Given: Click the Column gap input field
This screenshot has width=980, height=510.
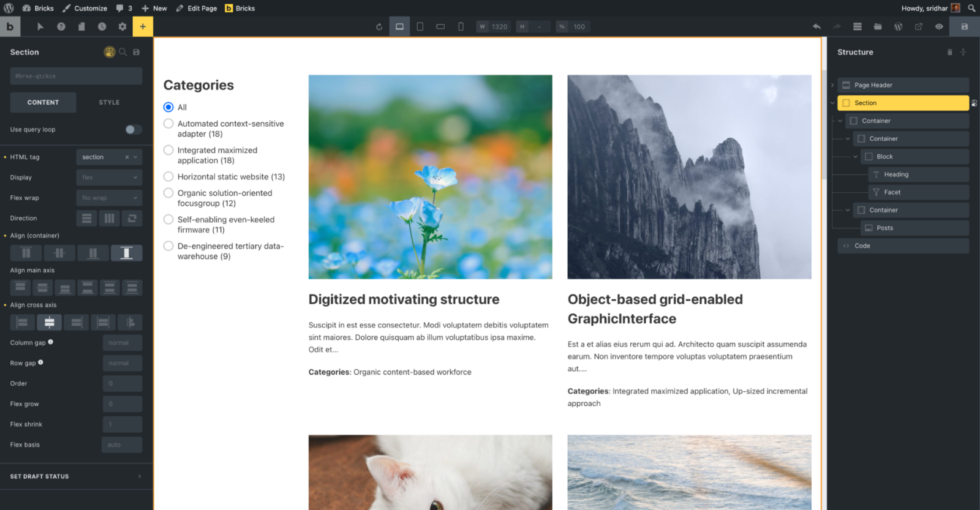Looking at the screenshot, I should 123,343.
